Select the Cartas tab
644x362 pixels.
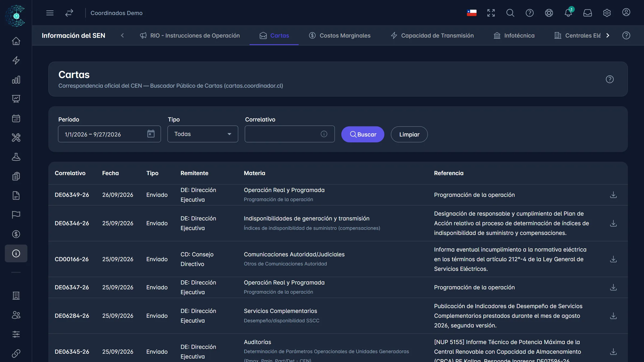point(274,36)
